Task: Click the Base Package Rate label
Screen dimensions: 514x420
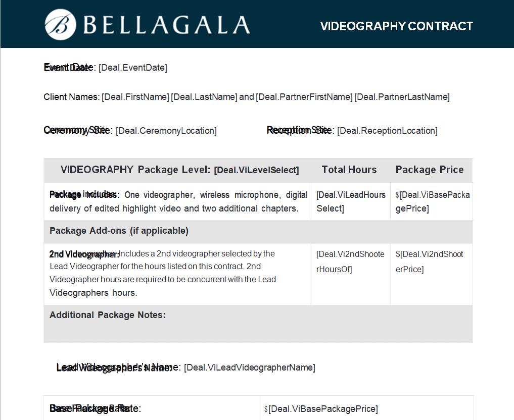Action: coord(95,408)
